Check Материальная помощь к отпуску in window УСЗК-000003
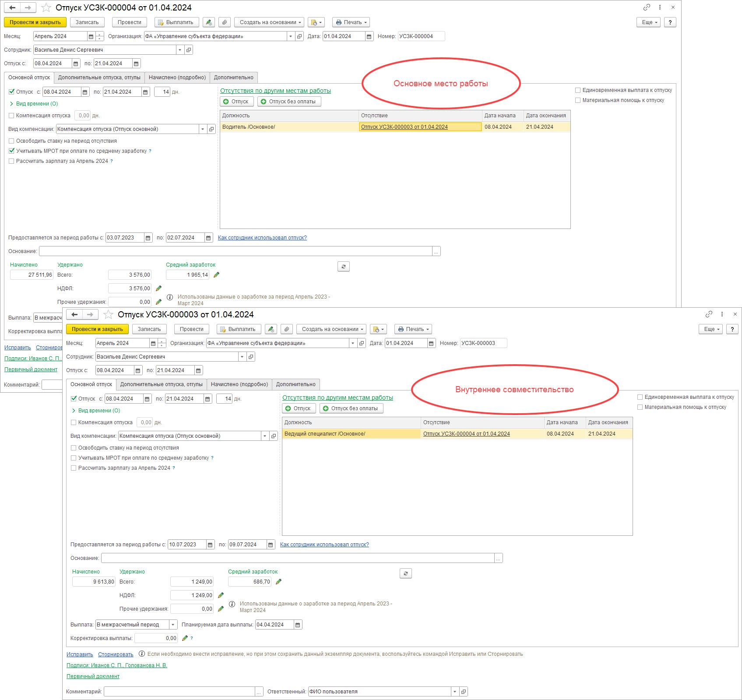742x700 pixels. click(640, 407)
